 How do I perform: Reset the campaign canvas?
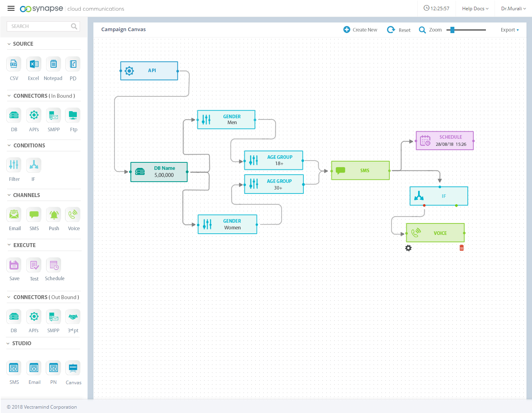click(x=399, y=30)
